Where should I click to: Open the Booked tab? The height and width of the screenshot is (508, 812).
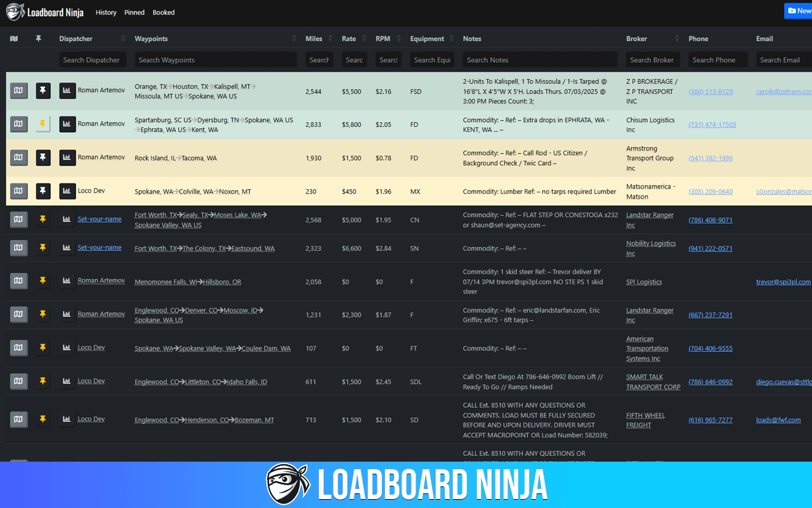164,13
